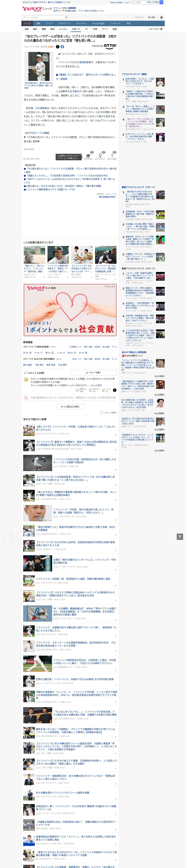The image size is (186, 868).
Task: Open the 中 vs. 巨 game result
Action: (x=27, y=353)
